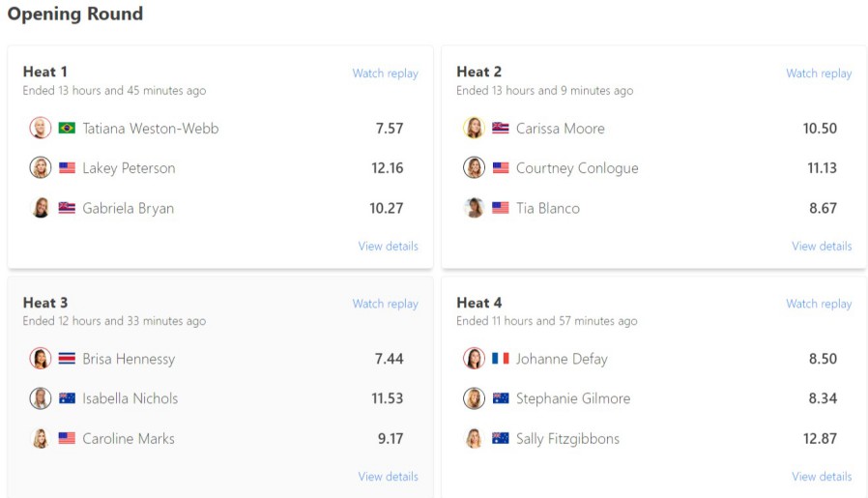Viewport: 868px width, 498px height.
Task: Click Lakey Peterson's avatar photo
Action: (41, 167)
